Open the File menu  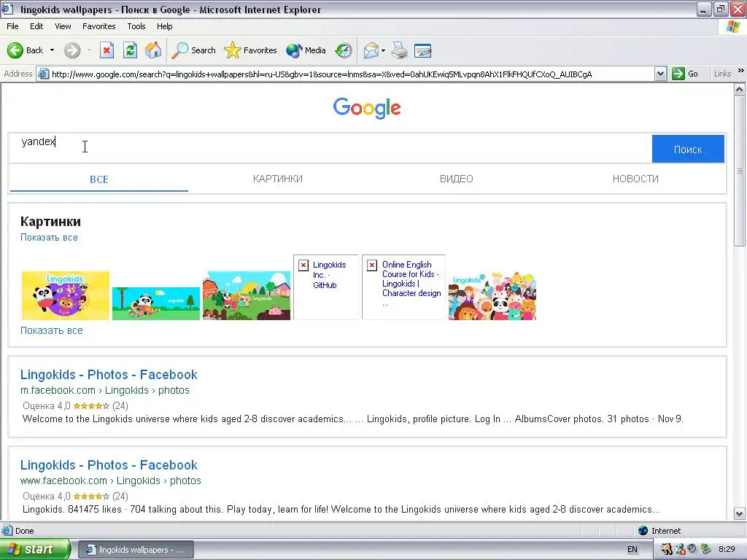coord(13,26)
